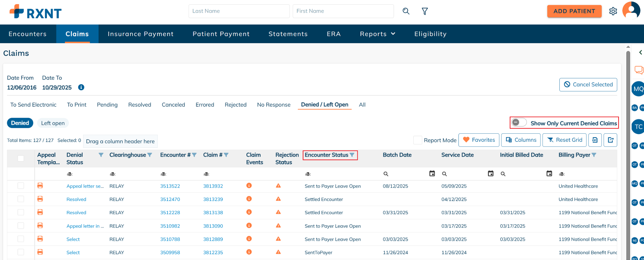Open encounter number 3510982 link

coord(170,226)
